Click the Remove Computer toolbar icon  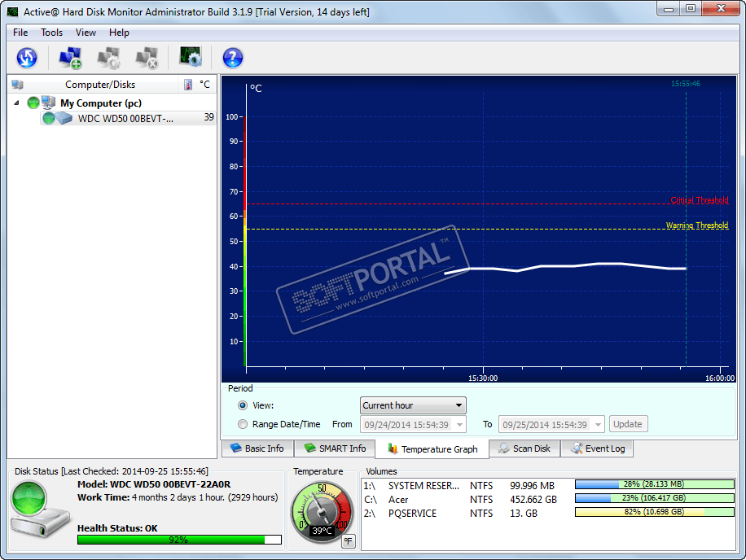[x=147, y=58]
